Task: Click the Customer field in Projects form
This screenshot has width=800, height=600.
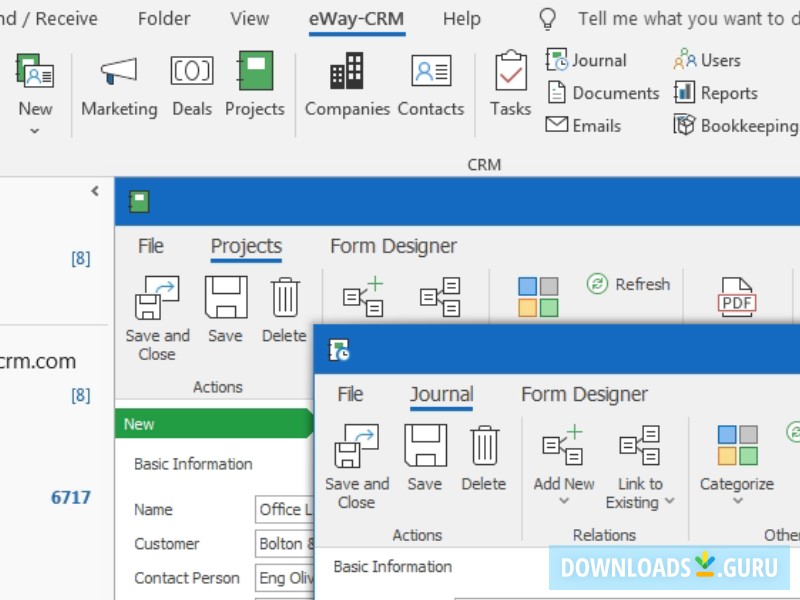Action: [285, 543]
